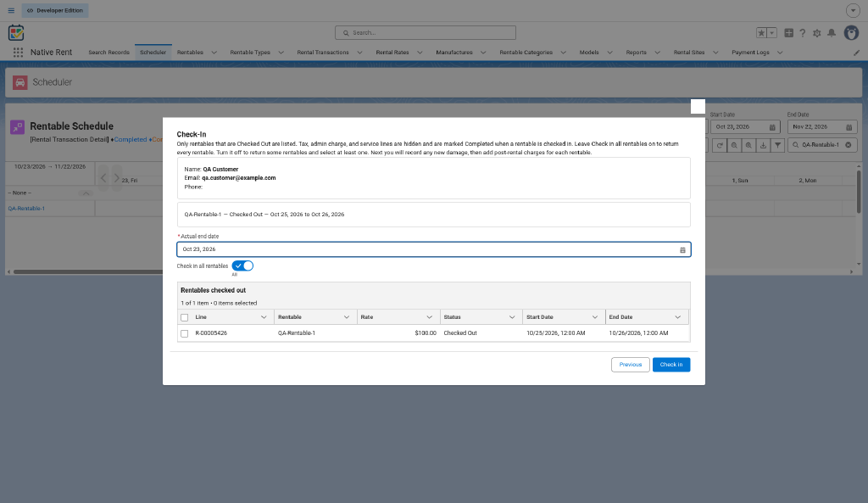The width and height of the screenshot is (868, 503).
Task: Click the Developer Edition button
Action: pos(55,10)
